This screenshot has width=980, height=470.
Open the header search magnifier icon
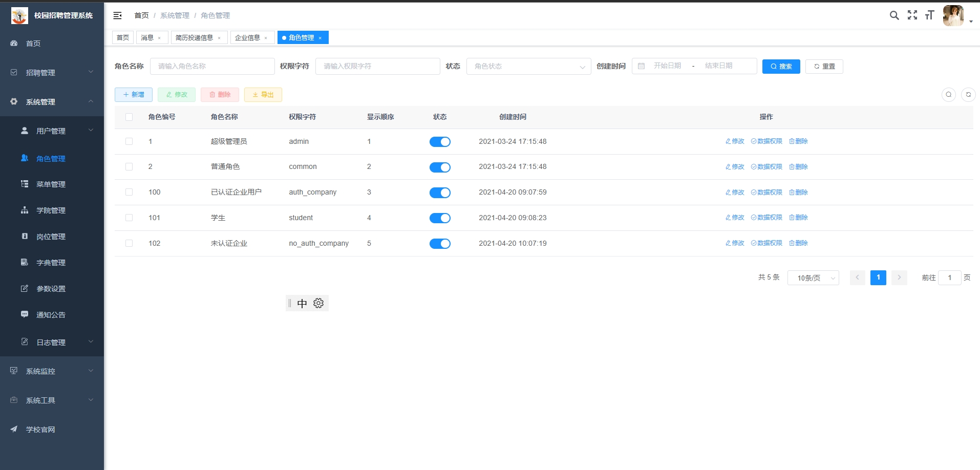[894, 15]
